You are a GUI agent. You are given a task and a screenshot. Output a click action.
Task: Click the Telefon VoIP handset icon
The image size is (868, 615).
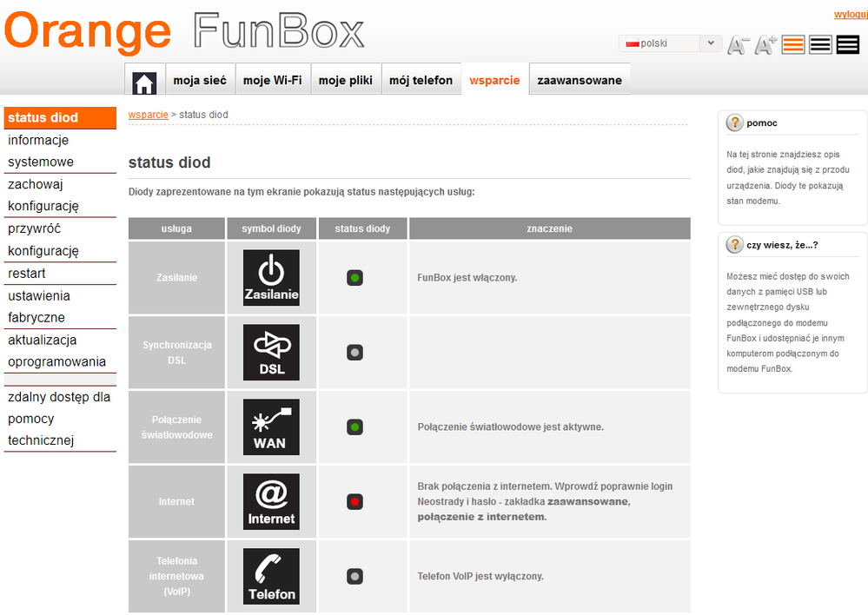tap(272, 576)
